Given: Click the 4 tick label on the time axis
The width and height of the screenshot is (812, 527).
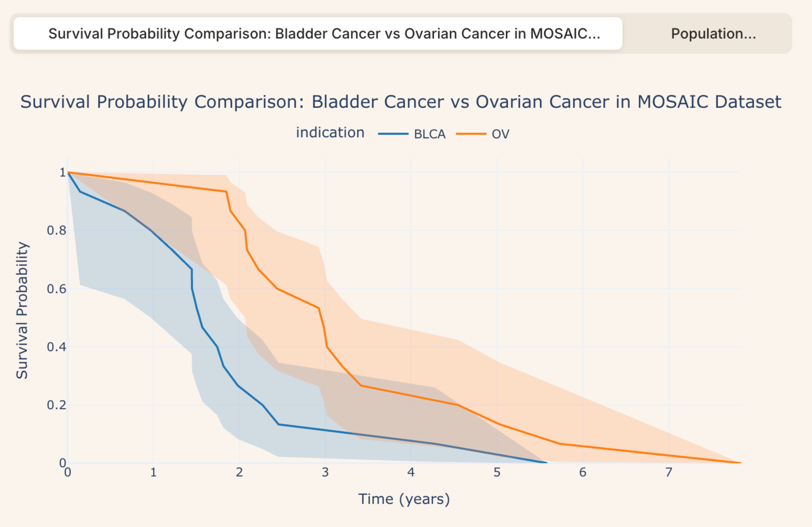Looking at the screenshot, I should coord(411,472).
